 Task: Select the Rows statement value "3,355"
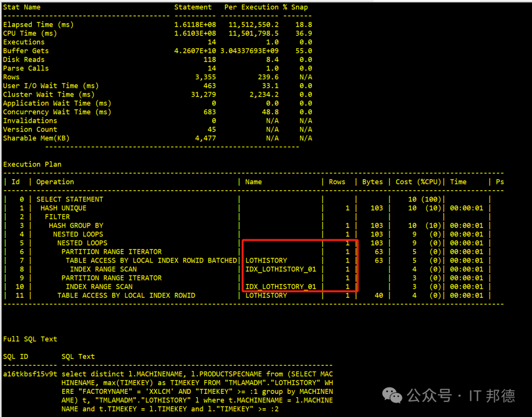click(205, 77)
